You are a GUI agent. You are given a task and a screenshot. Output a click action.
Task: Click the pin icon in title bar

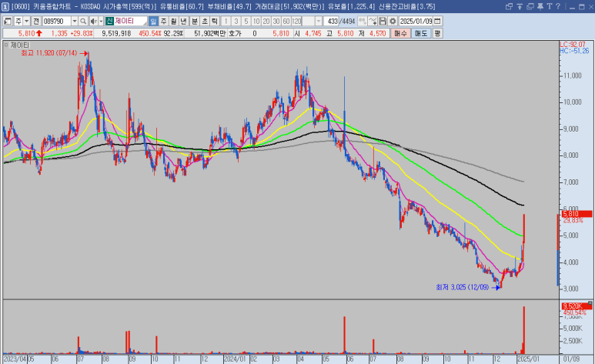click(540, 6)
